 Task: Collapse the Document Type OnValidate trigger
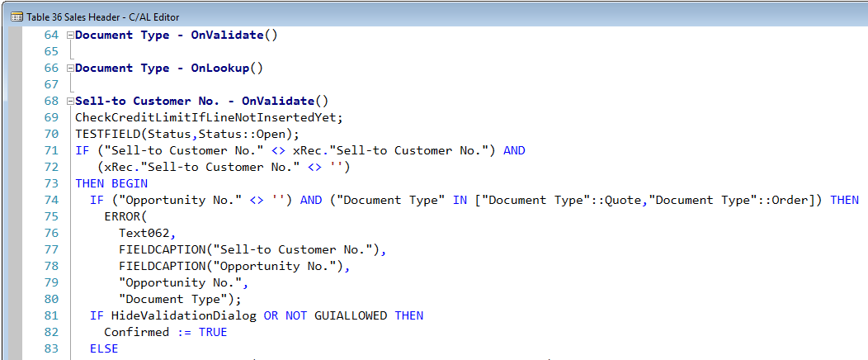coord(70,36)
